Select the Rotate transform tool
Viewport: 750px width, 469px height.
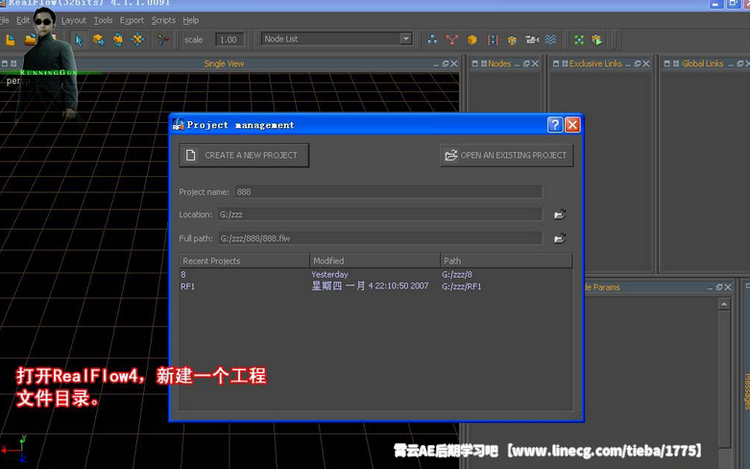pos(118,40)
